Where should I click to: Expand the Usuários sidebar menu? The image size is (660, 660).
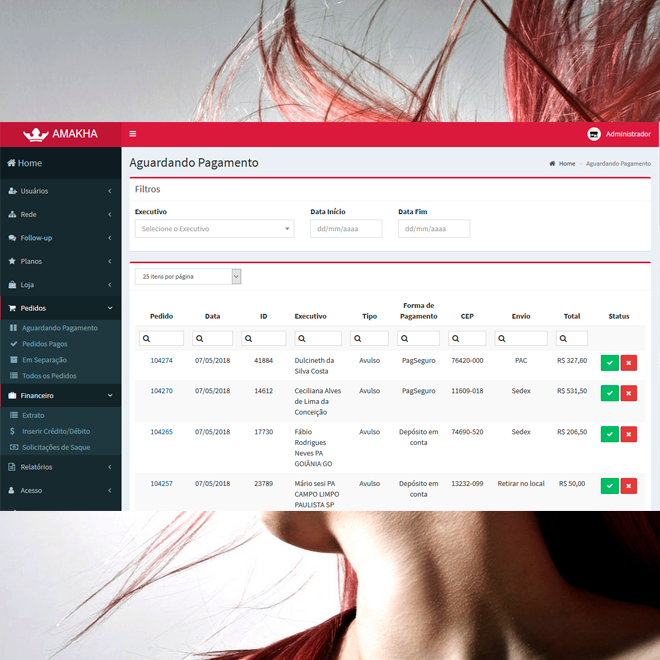(x=60, y=190)
